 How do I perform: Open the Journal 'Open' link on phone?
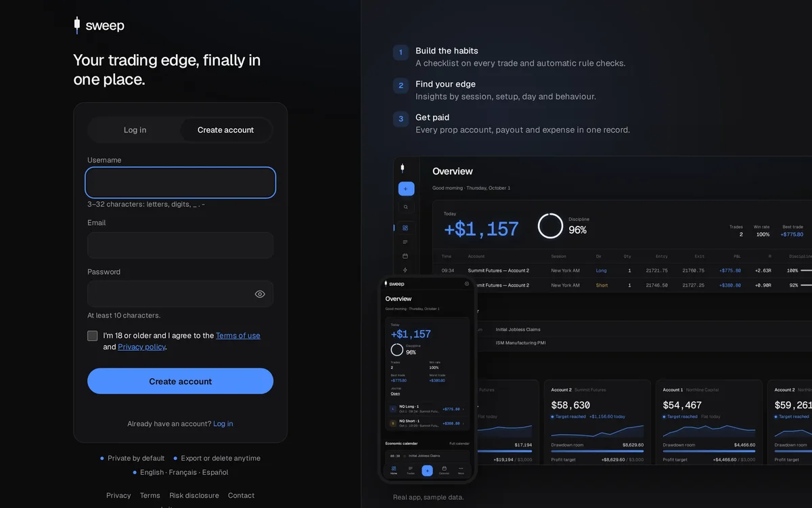pyautogui.click(x=395, y=393)
